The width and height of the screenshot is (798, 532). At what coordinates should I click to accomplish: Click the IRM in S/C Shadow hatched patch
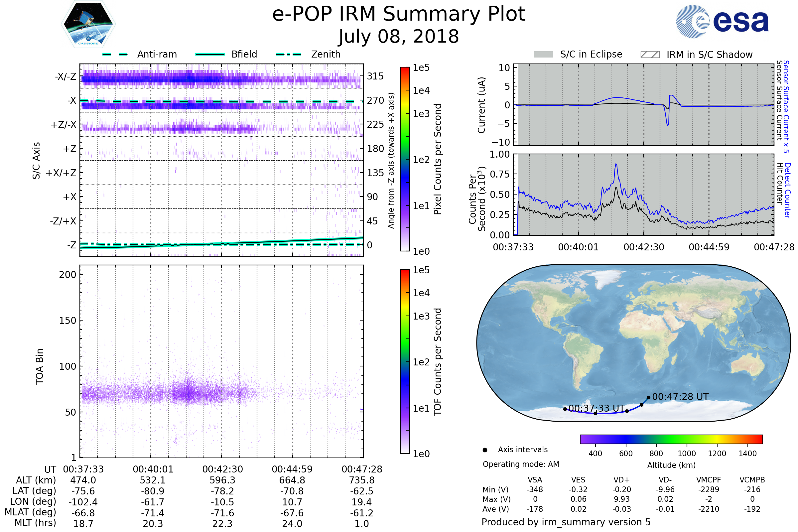click(650, 55)
